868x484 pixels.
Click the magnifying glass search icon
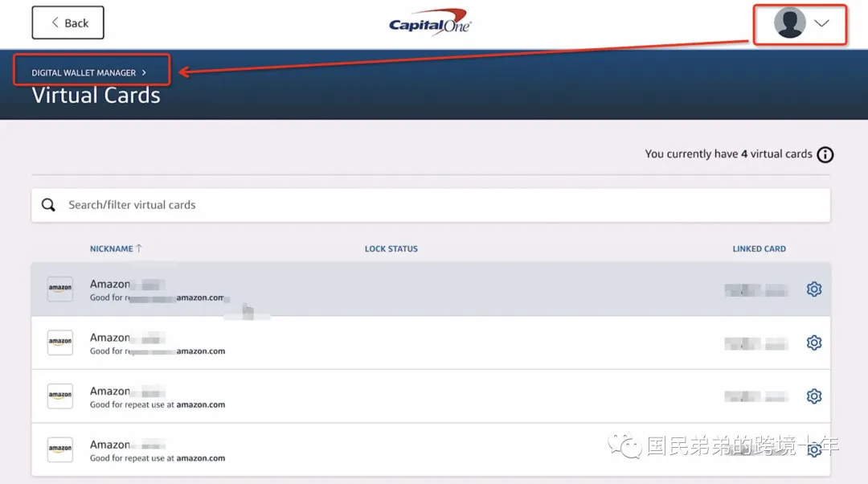tap(49, 205)
